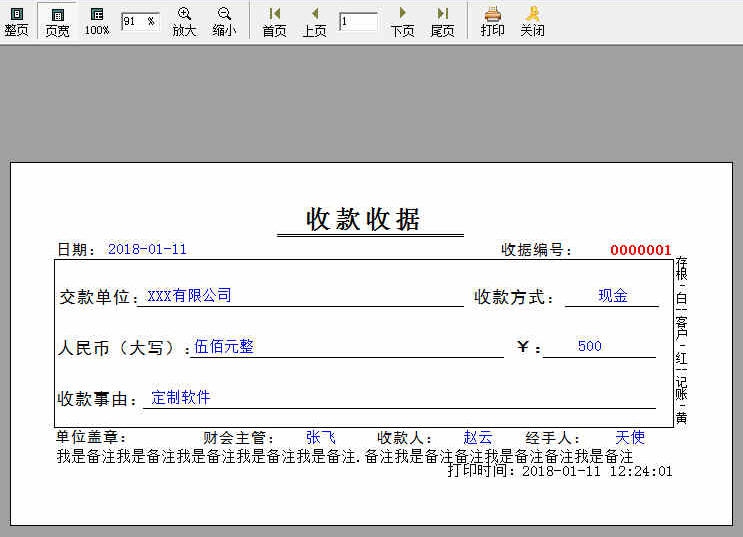Click the red receipt number 0000001
Viewport: 743px width, 537px height.
(x=641, y=250)
